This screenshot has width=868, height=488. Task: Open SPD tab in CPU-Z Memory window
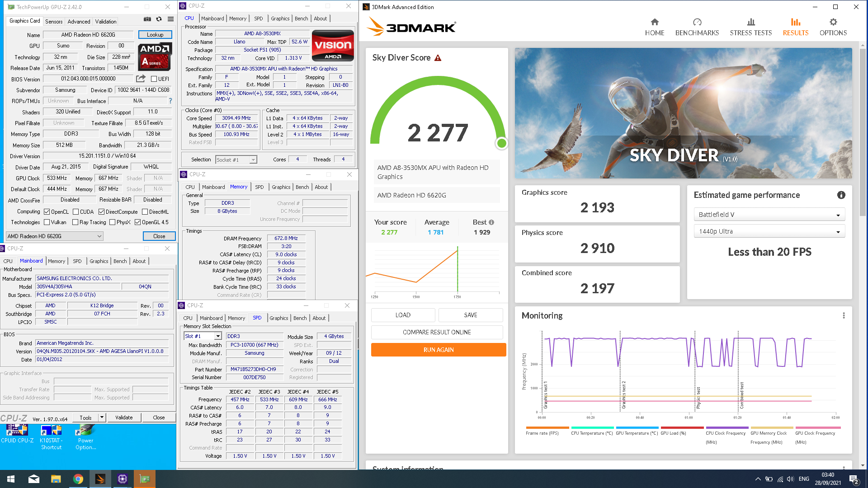tap(259, 187)
